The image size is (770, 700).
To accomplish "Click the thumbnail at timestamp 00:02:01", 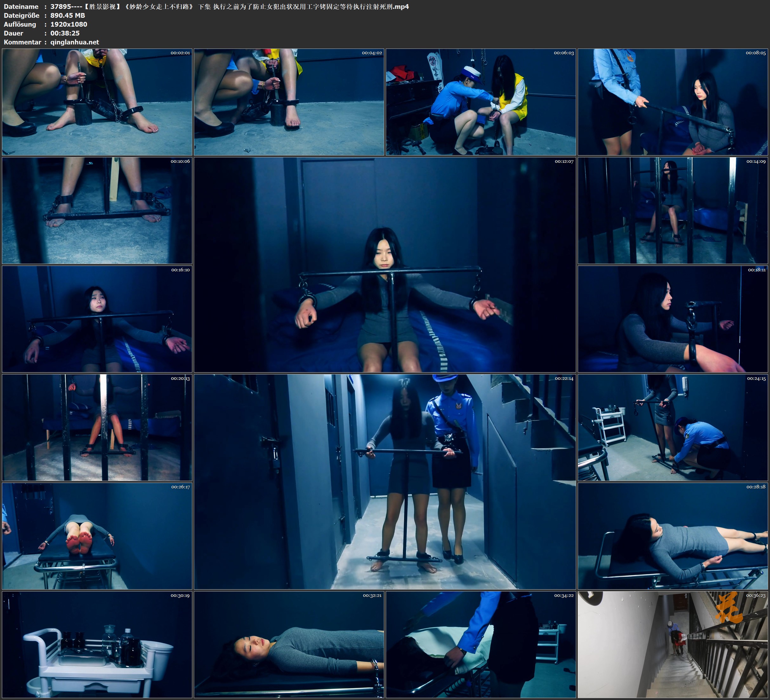I will (x=97, y=102).
